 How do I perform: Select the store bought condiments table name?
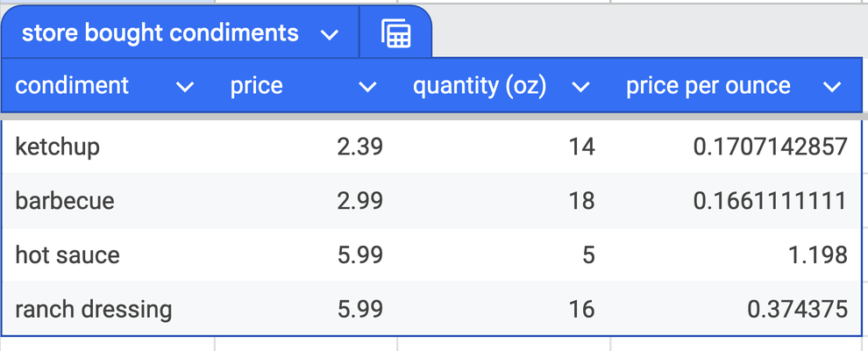coord(160,34)
